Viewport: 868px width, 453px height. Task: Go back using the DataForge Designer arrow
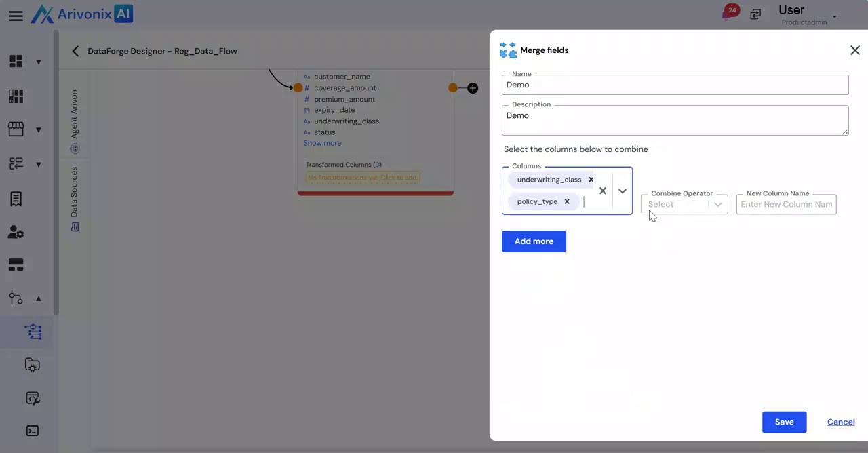tap(75, 51)
